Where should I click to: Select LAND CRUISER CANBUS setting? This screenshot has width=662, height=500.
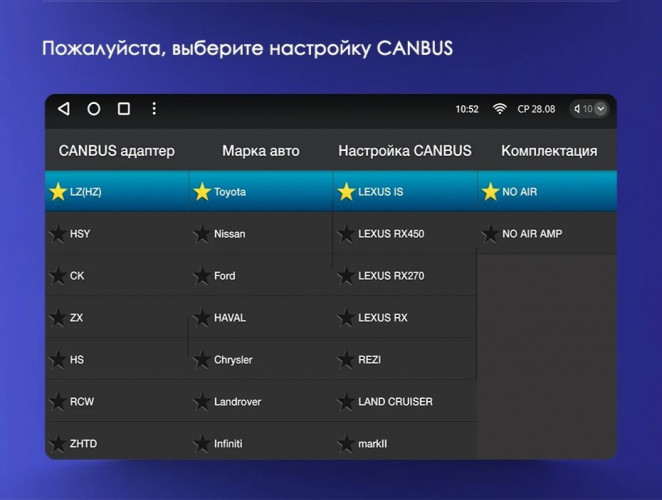(x=395, y=402)
